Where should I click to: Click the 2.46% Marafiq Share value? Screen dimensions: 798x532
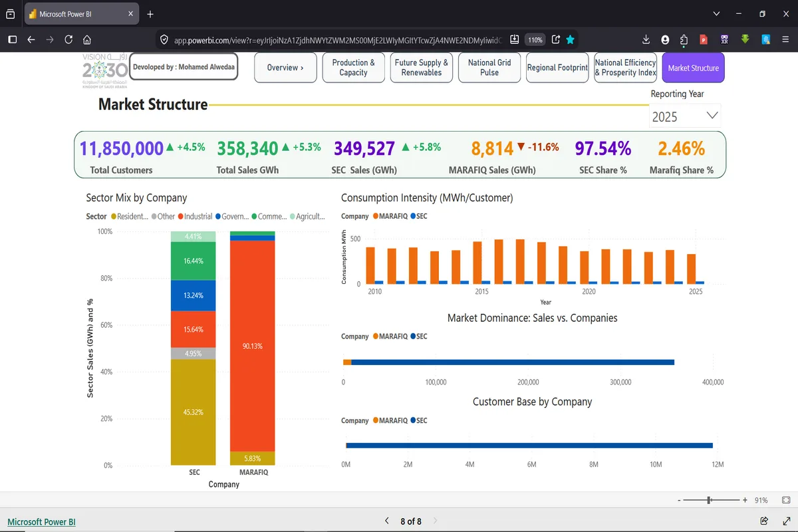pos(681,148)
